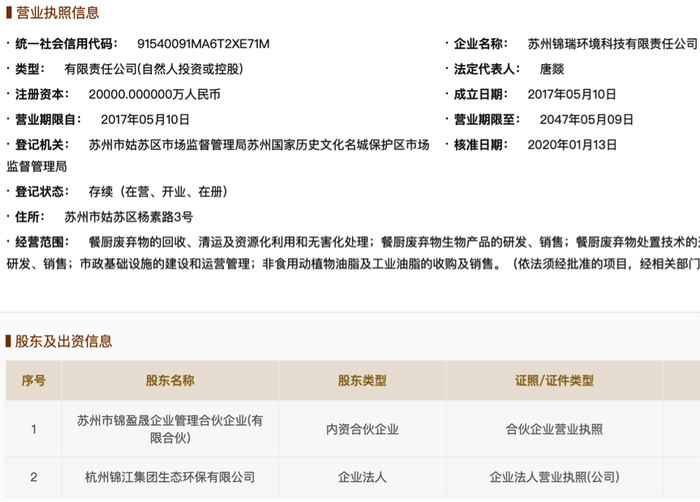Click approval date 2020年01月13日
This screenshot has width=700, height=502.
point(572,145)
